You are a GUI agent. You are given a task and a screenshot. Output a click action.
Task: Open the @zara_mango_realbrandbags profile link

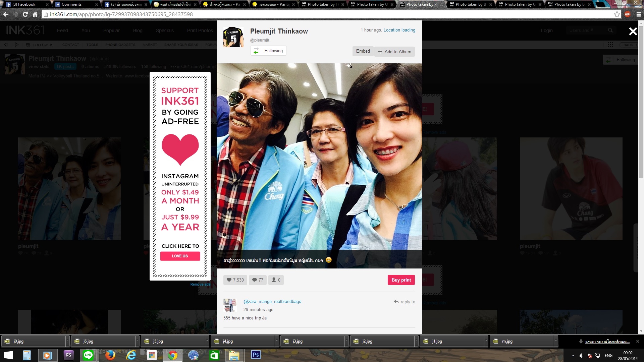point(272,301)
